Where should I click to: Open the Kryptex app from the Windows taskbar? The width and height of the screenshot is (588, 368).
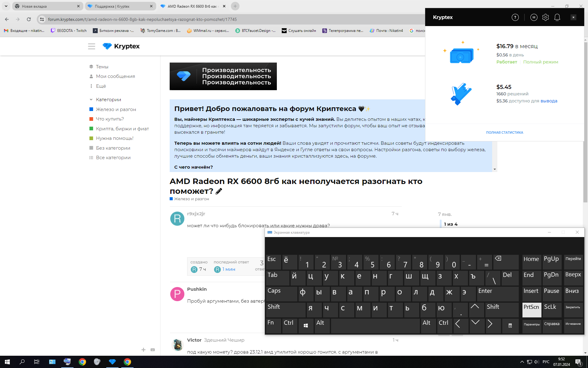[x=112, y=362]
